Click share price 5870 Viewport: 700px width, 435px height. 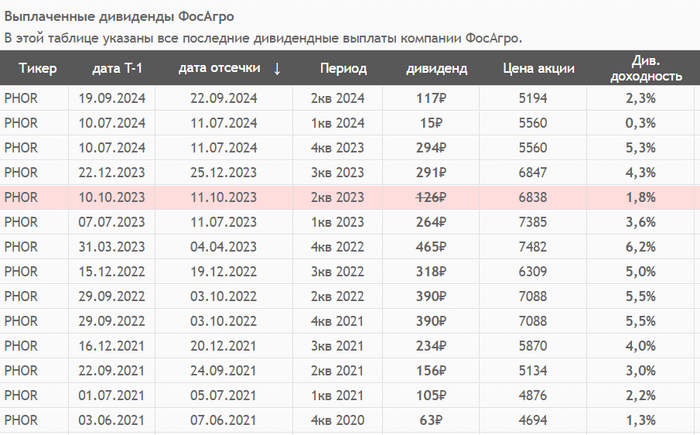coord(533,346)
